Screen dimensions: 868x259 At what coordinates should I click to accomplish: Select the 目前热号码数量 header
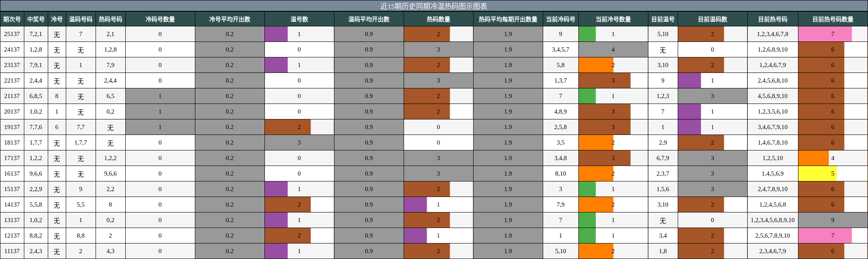click(x=833, y=19)
